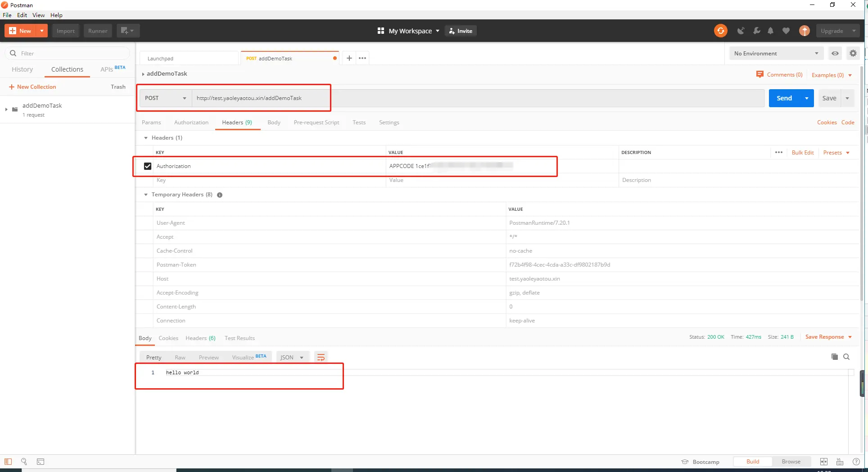This screenshot has width=868, height=472.
Task: Copy response body to clipboard
Action: (835, 357)
